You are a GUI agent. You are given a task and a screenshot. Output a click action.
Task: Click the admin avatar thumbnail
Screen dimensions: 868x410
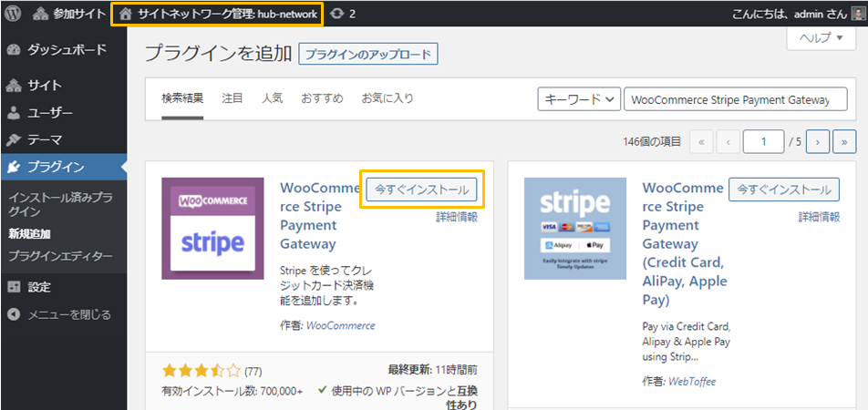[x=857, y=15]
